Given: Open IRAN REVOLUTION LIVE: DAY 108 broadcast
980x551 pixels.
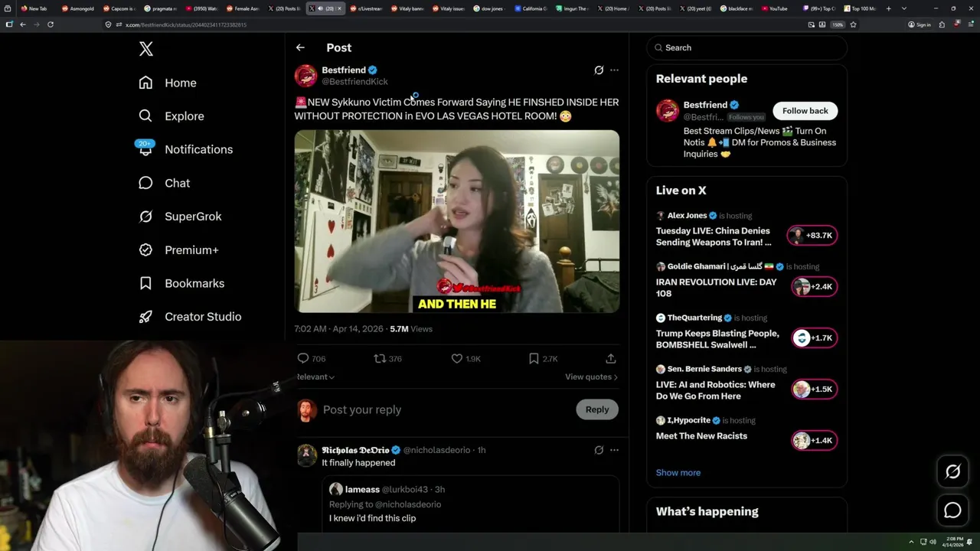Looking at the screenshot, I should click(x=716, y=288).
